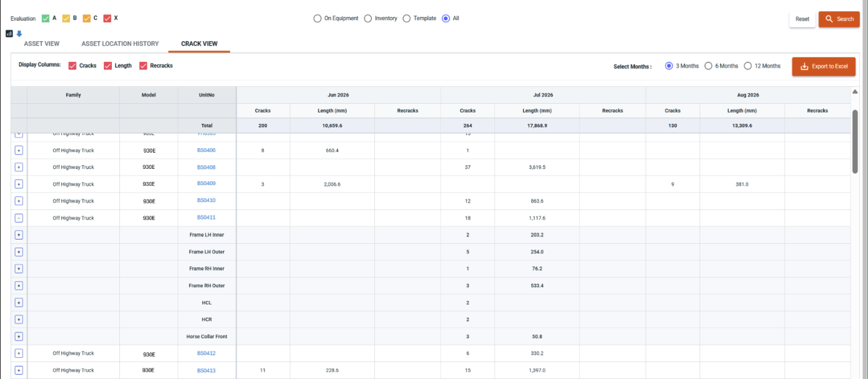Click the Jul 2026 month header

(543, 95)
